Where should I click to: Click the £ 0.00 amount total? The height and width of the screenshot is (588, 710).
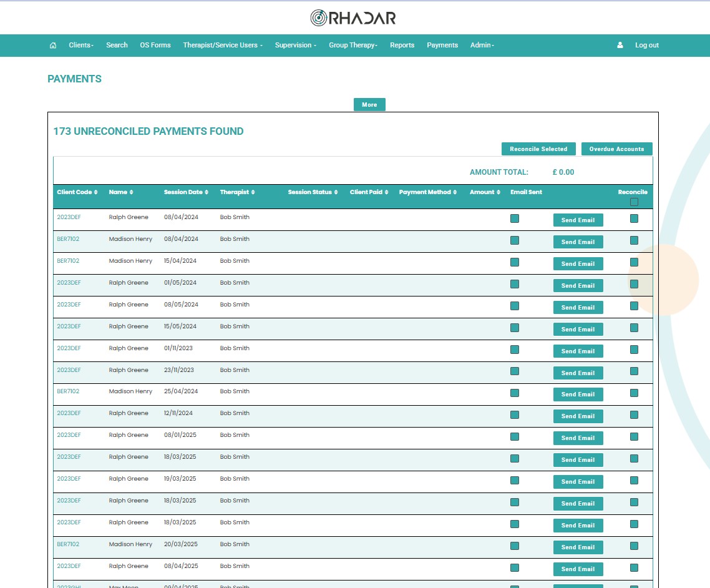563,172
